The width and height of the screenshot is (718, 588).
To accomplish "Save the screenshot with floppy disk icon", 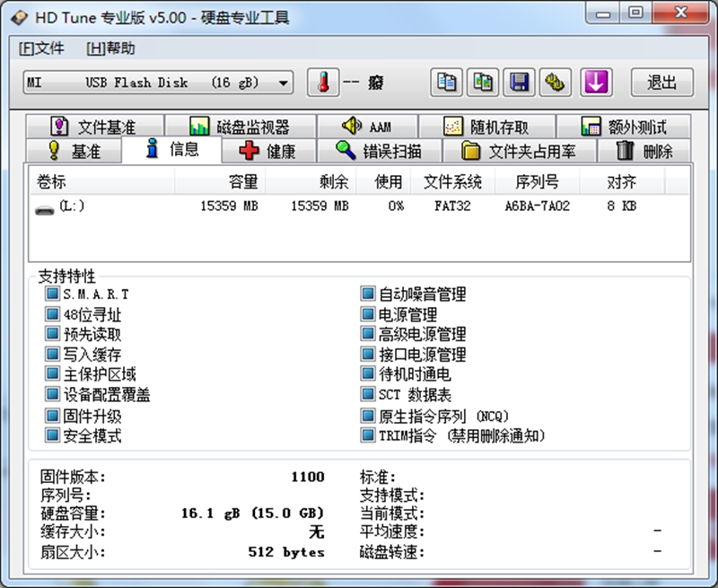I will (518, 82).
